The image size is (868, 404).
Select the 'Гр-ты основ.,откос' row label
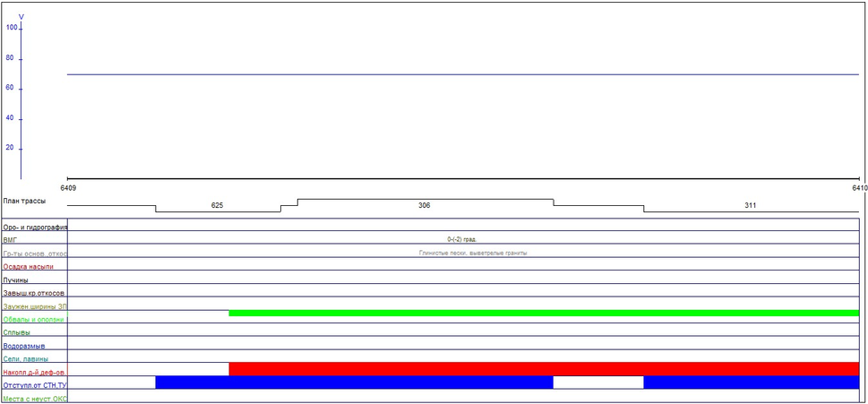point(35,254)
